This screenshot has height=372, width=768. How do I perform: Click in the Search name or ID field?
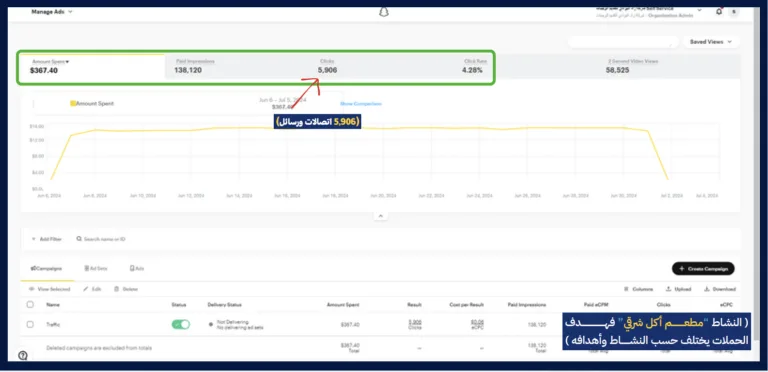pyautogui.click(x=104, y=239)
